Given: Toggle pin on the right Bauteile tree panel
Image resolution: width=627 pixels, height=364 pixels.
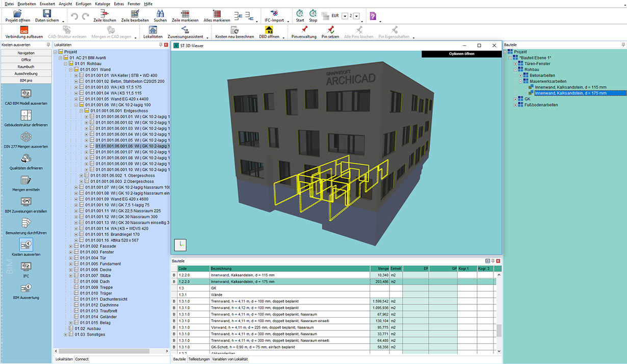Looking at the screenshot, I should coord(623,45).
